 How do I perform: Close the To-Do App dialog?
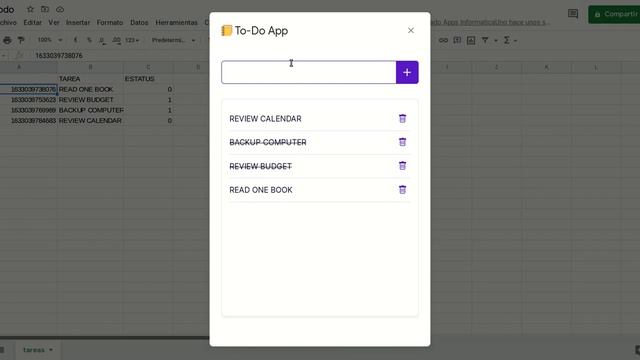[411, 31]
